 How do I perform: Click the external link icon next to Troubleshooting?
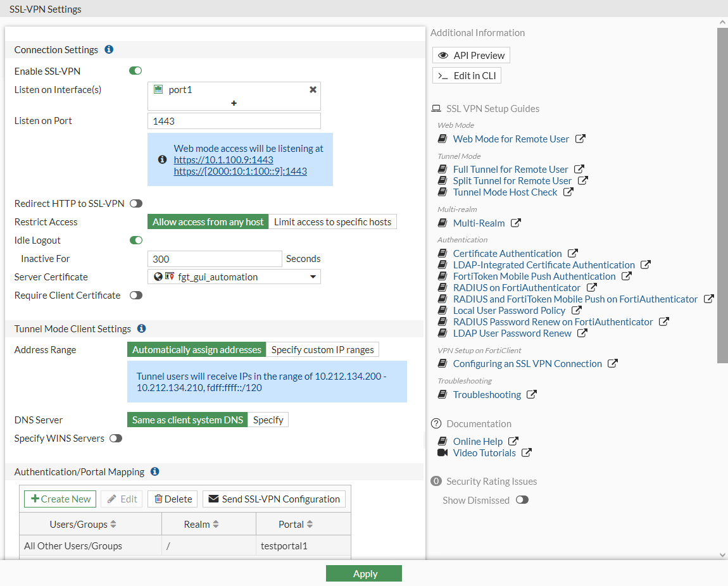pos(532,394)
